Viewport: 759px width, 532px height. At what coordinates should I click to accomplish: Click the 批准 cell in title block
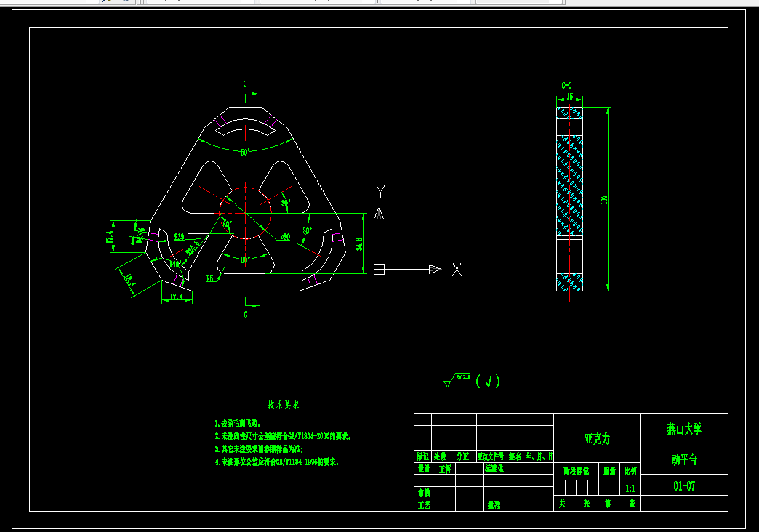pyautogui.click(x=494, y=505)
